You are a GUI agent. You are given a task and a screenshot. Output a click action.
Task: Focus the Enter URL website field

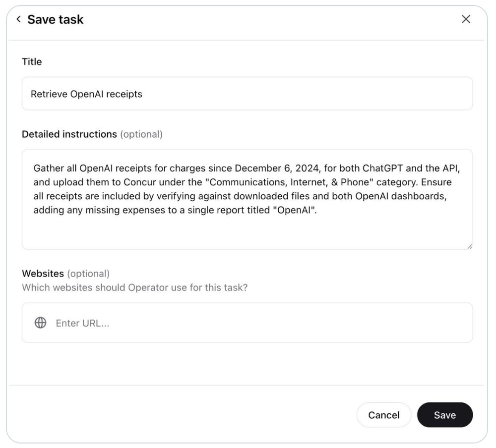click(x=247, y=323)
